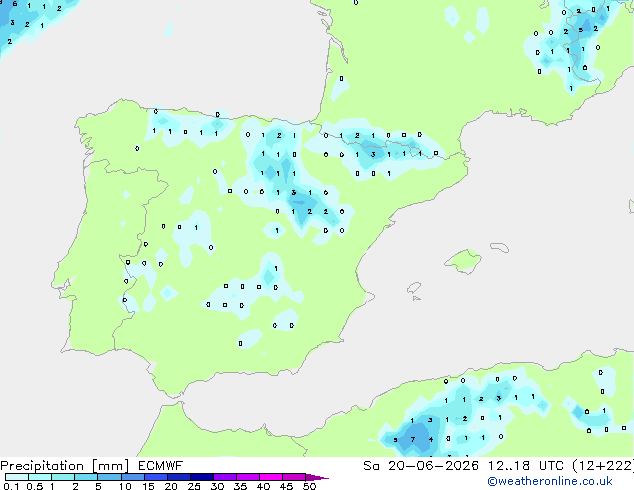Image resolution: width=634 pixels, height=490 pixels.
Task: Click the 40–45 mm bright magenta swatch
Action: point(271,477)
